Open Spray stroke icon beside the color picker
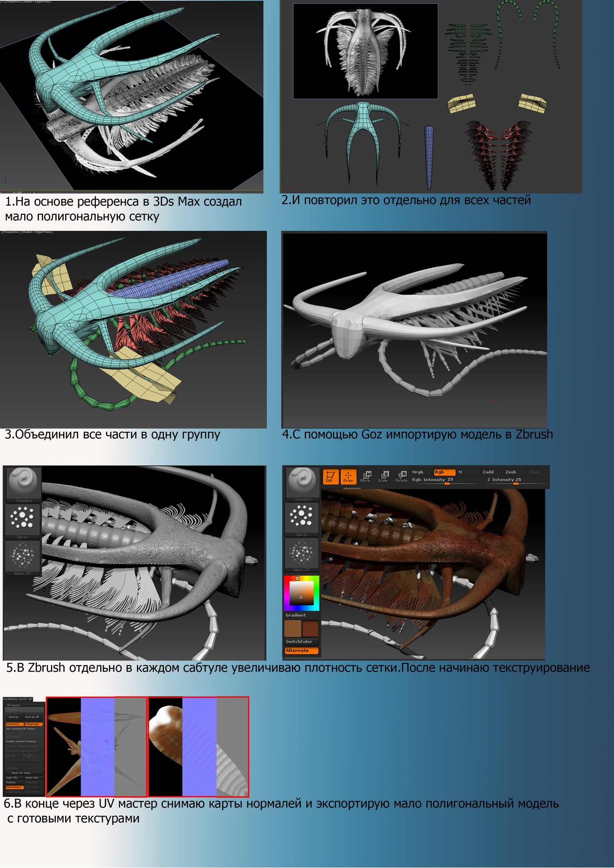Viewport: 614px width, 868px height. pyautogui.click(x=301, y=518)
